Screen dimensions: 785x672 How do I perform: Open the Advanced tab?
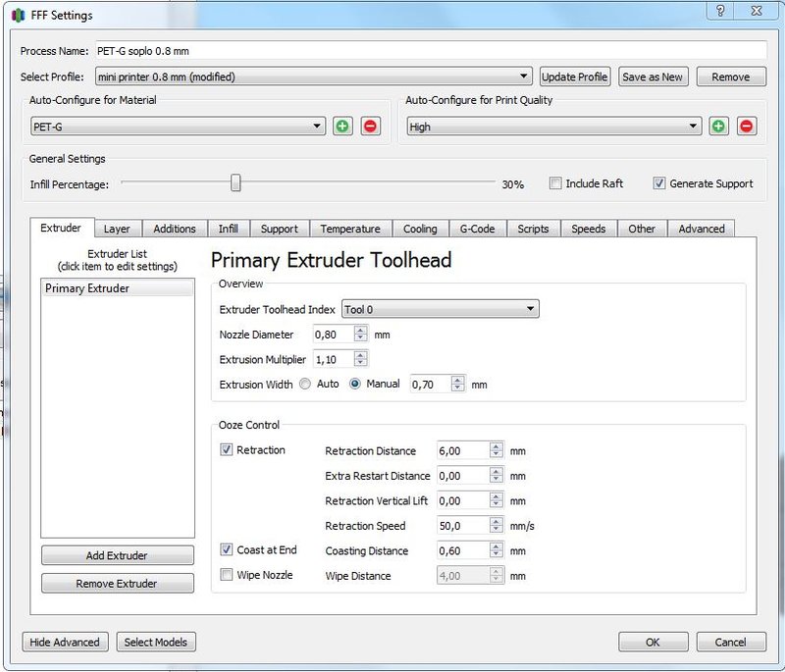[x=702, y=229]
